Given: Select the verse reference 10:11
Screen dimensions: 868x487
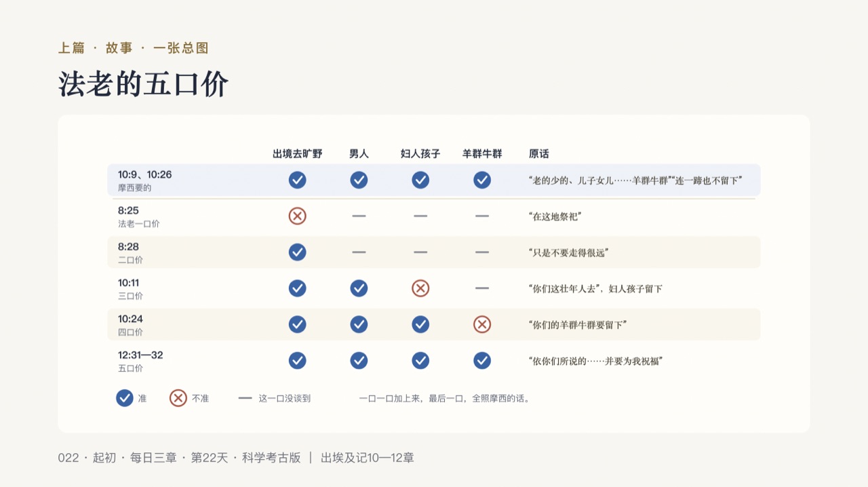Looking at the screenshot, I should click(130, 283).
